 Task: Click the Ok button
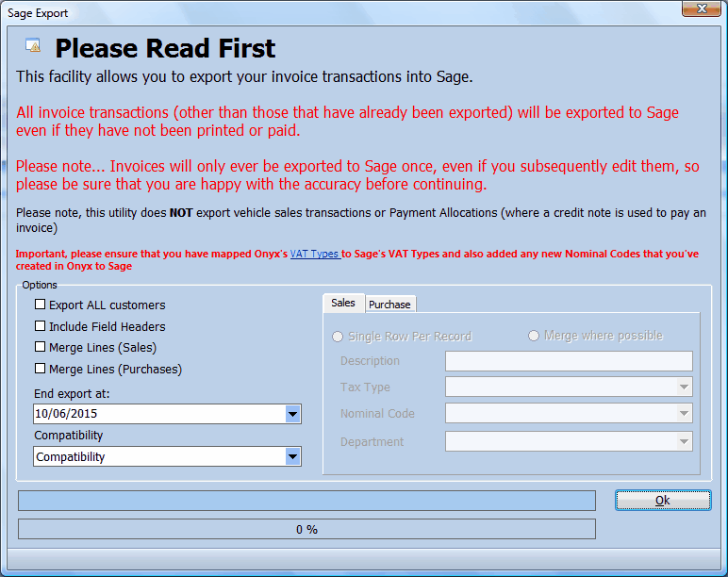click(x=663, y=500)
